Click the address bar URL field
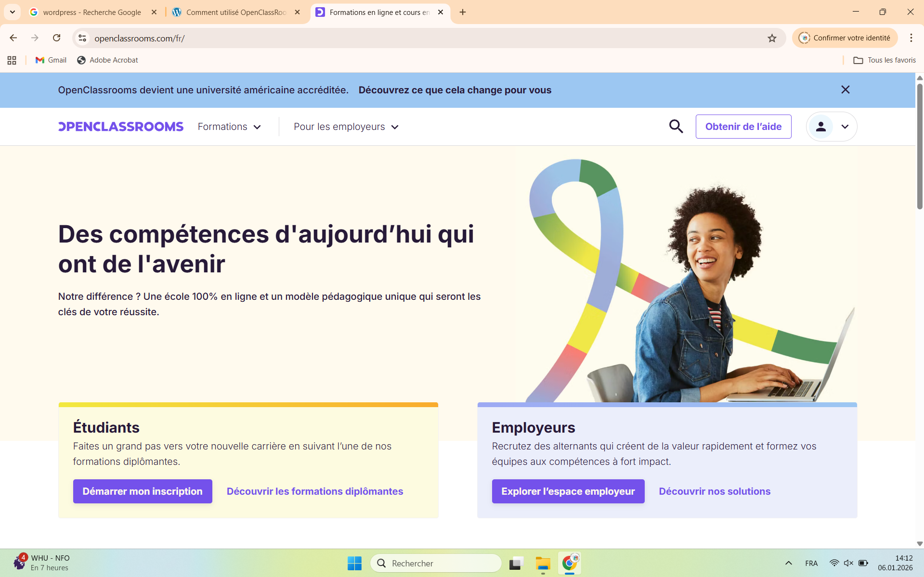 tap(424, 38)
